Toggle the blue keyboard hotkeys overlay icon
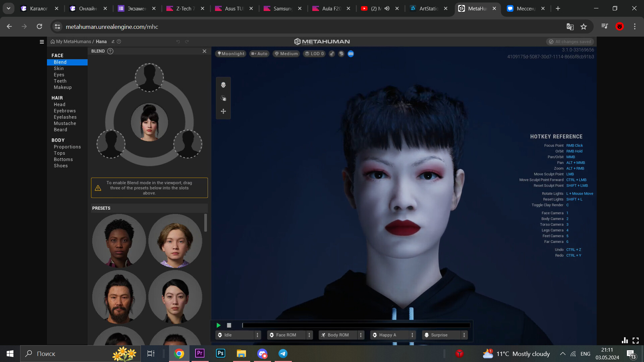 pos(351,54)
